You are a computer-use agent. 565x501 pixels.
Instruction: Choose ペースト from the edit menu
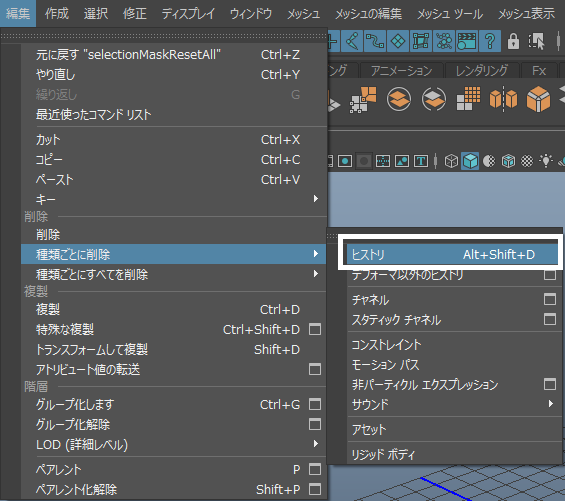tap(174, 179)
